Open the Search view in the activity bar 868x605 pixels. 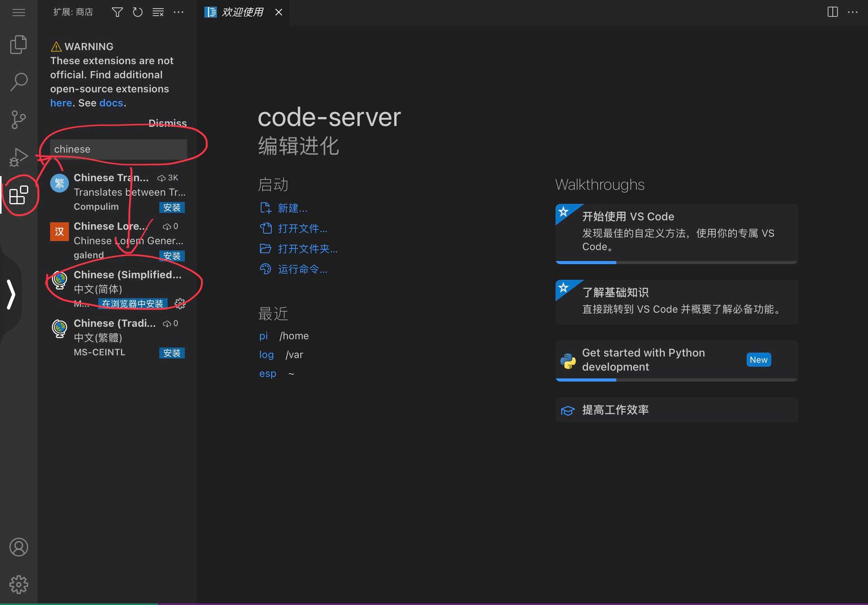(x=18, y=82)
